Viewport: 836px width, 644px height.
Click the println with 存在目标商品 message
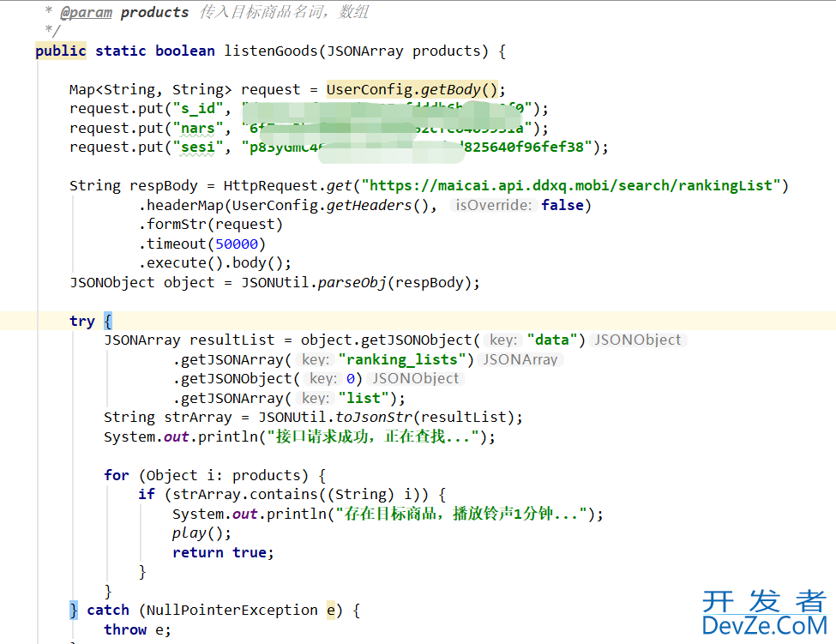coord(388,515)
